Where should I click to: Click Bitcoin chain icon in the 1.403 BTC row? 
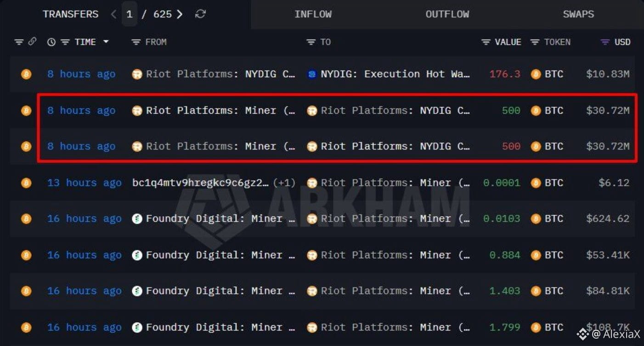coord(26,291)
